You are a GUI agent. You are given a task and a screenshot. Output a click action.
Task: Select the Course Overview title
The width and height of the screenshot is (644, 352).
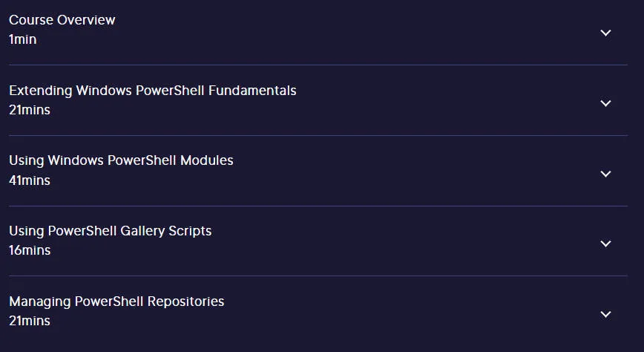coord(62,20)
